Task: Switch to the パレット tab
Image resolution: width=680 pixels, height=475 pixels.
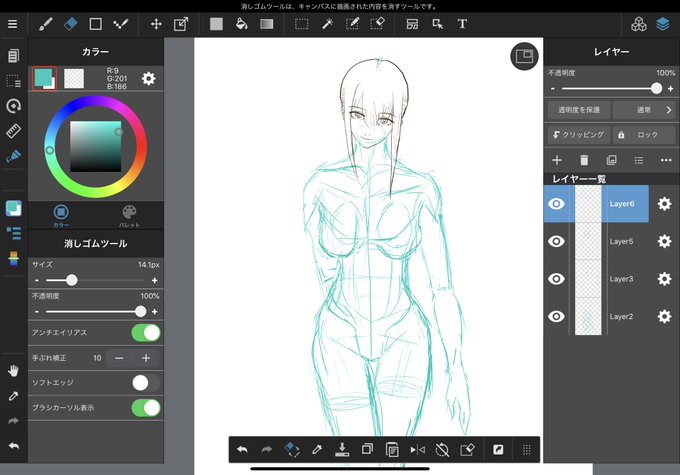Action: pos(129,216)
